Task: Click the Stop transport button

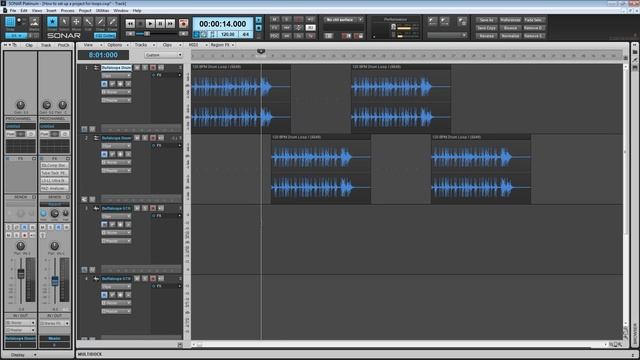Action: pyautogui.click(x=140, y=24)
